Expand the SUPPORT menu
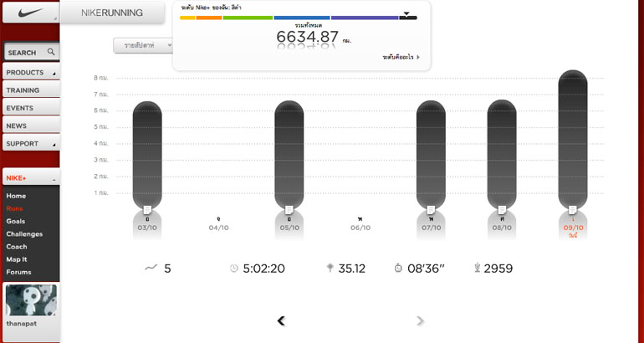The image size is (644, 343). coord(30,144)
